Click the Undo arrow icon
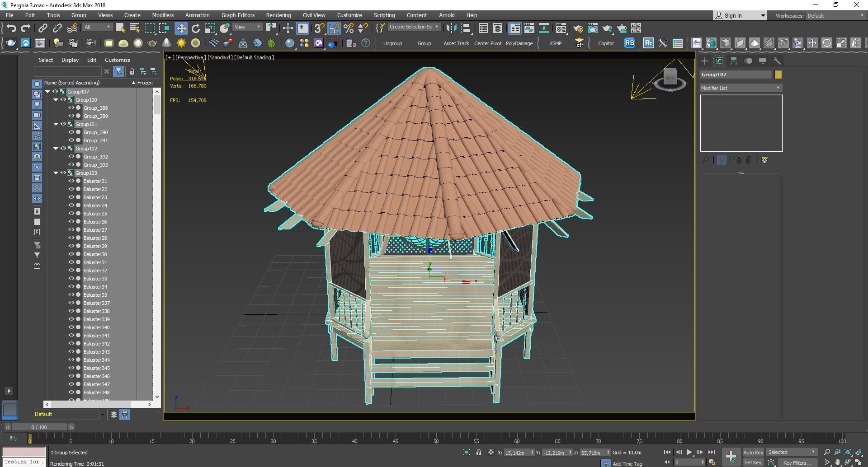 pyautogui.click(x=11, y=28)
